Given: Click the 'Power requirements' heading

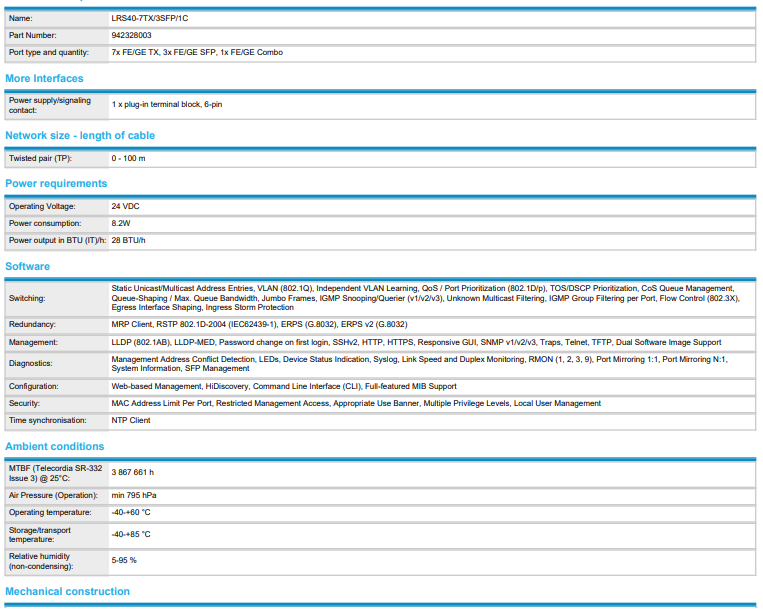Looking at the screenshot, I should (x=56, y=183).
